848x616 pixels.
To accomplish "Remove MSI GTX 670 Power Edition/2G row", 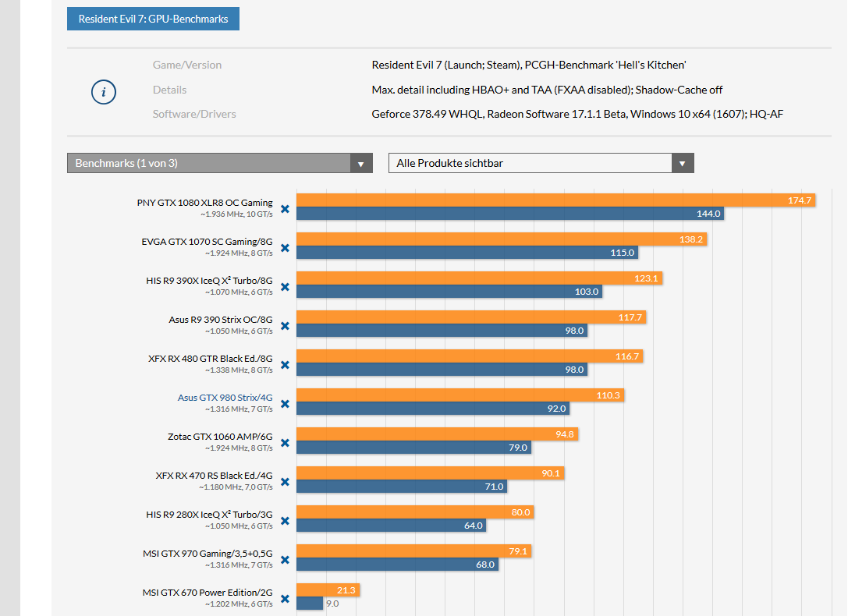I will point(285,599).
